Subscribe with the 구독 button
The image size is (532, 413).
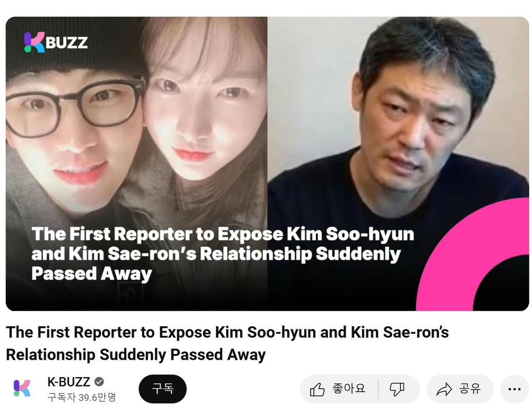(163, 389)
